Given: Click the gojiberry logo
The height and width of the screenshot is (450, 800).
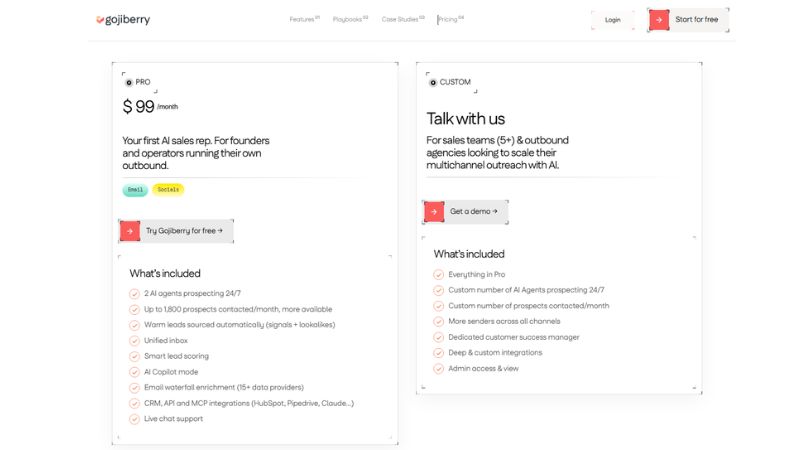Looking at the screenshot, I should (x=123, y=19).
